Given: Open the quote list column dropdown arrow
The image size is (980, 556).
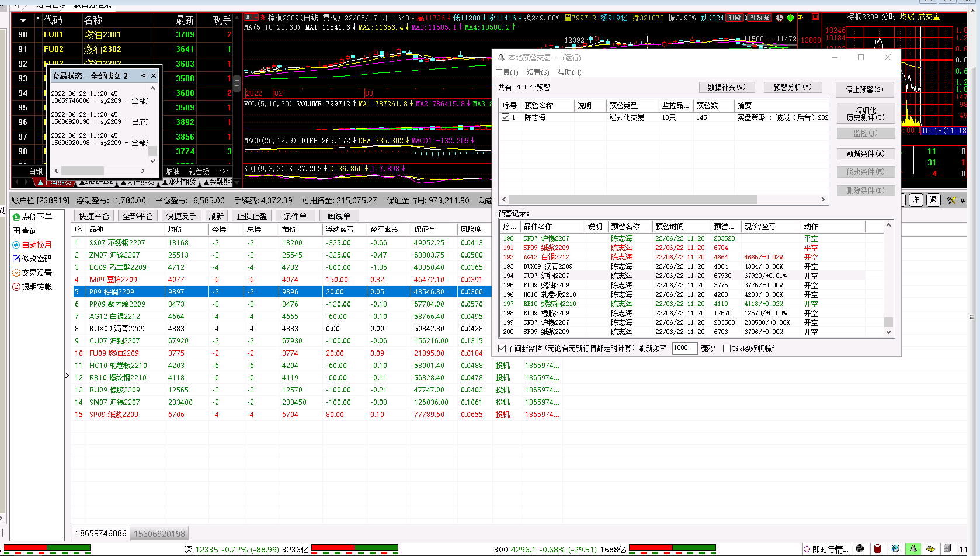Looking at the screenshot, I should point(23,20).
